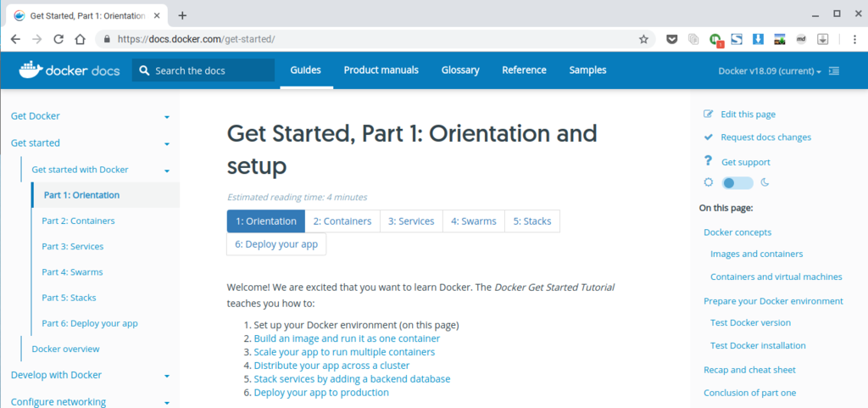Select the 4: Swarms step tab
Screen dimensions: 868x408
(473, 221)
